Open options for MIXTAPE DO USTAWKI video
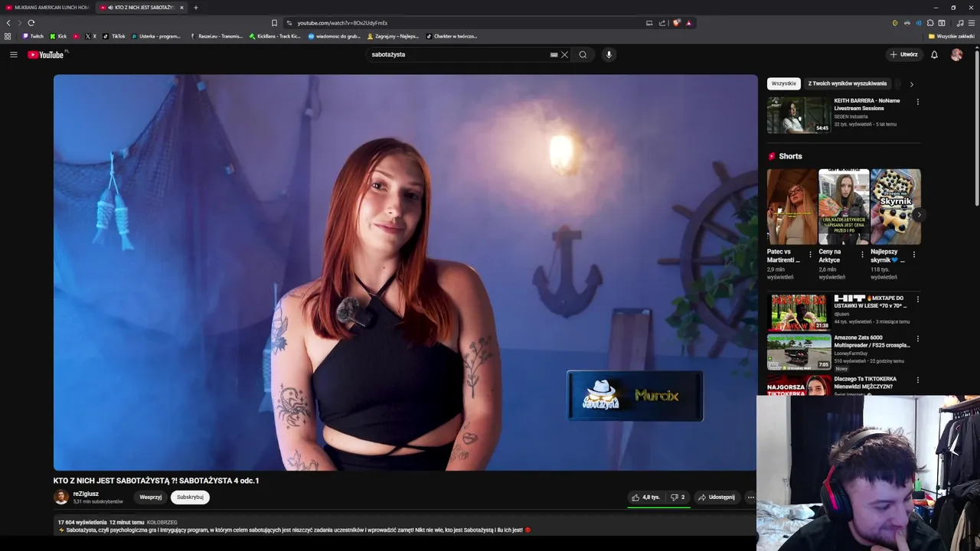The height and width of the screenshot is (551, 980). point(917,299)
